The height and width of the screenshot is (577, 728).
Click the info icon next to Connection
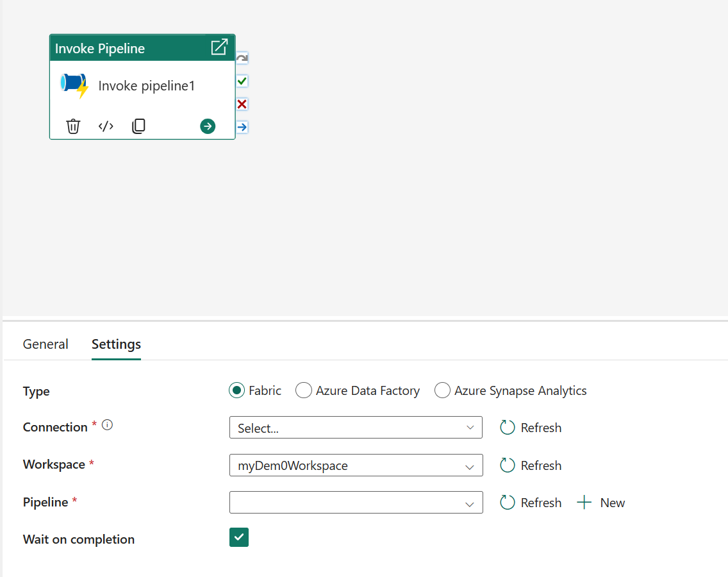(108, 425)
